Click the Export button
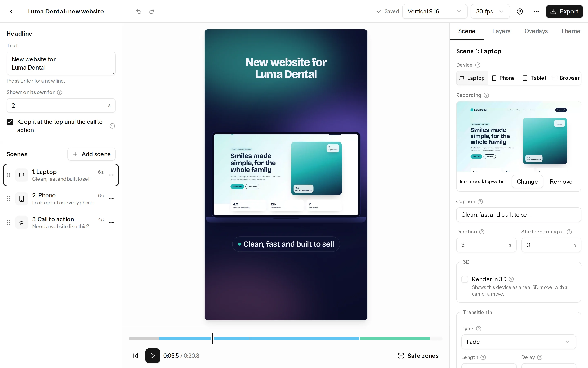The width and height of the screenshot is (588, 368). pyautogui.click(x=564, y=11)
